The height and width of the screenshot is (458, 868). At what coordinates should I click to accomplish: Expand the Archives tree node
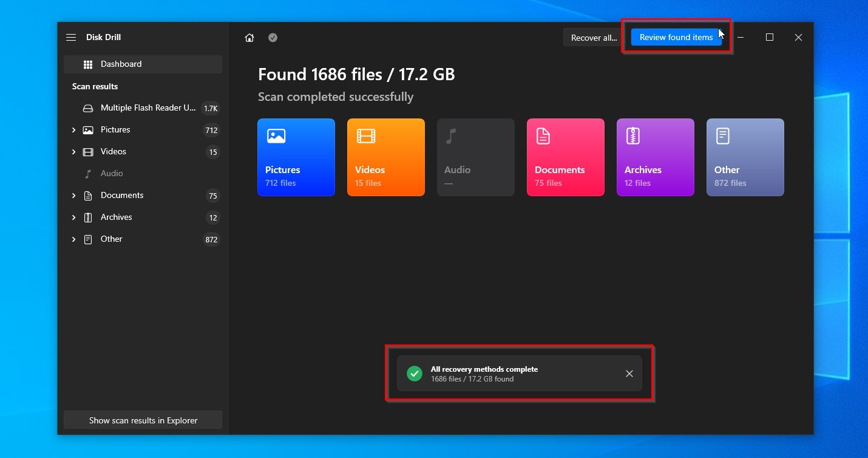click(73, 217)
